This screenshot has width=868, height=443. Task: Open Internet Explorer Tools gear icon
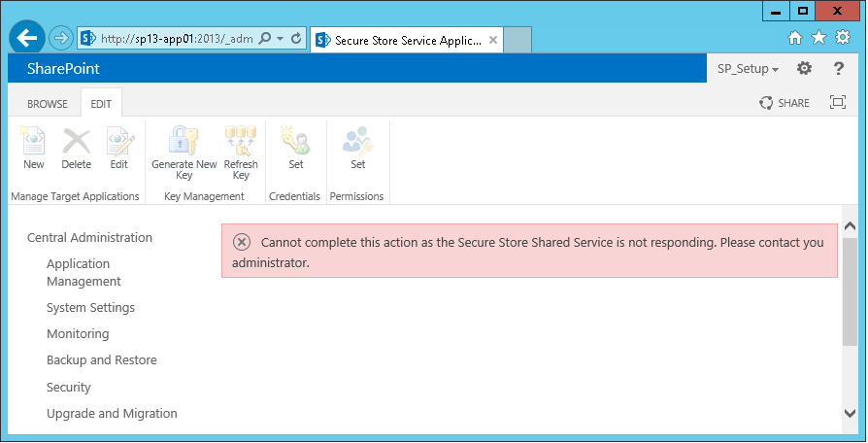tap(843, 37)
